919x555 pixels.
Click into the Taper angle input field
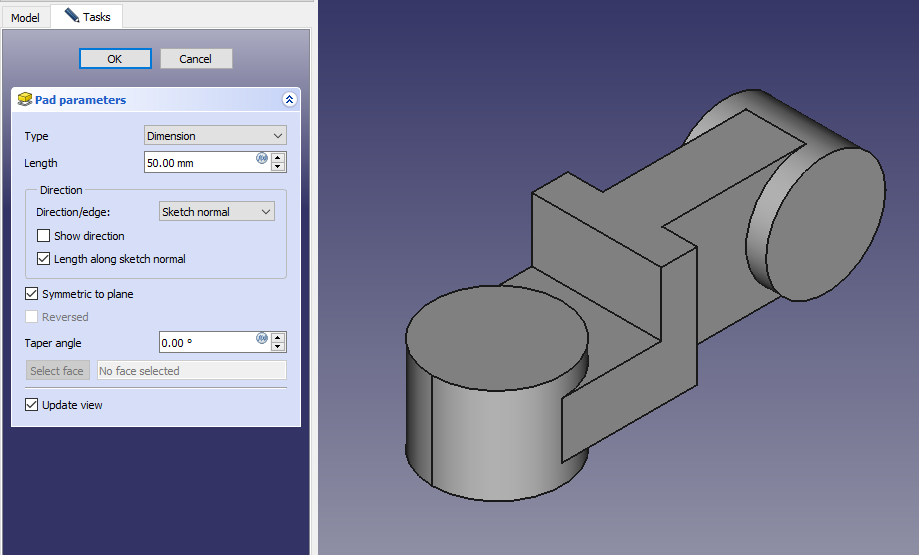coord(206,343)
